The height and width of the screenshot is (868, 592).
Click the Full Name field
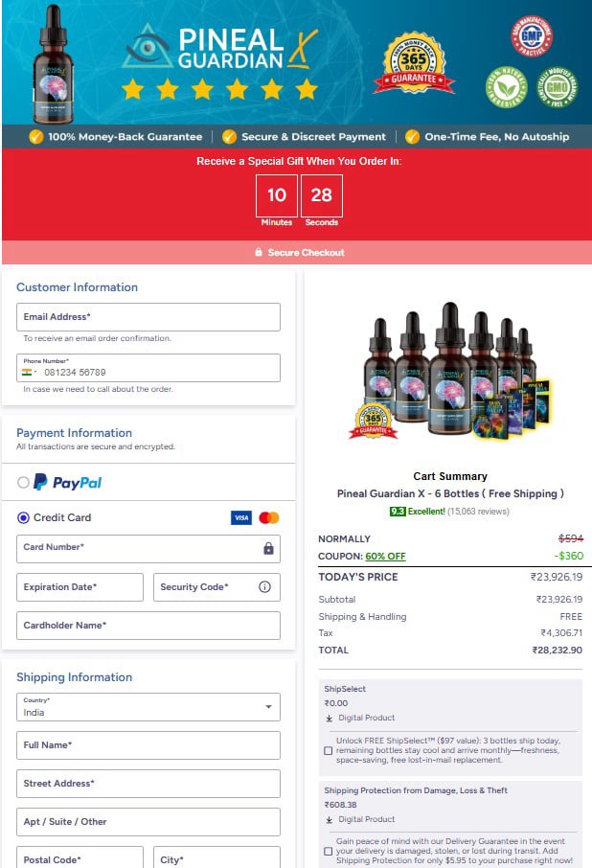tap(148, 745)
